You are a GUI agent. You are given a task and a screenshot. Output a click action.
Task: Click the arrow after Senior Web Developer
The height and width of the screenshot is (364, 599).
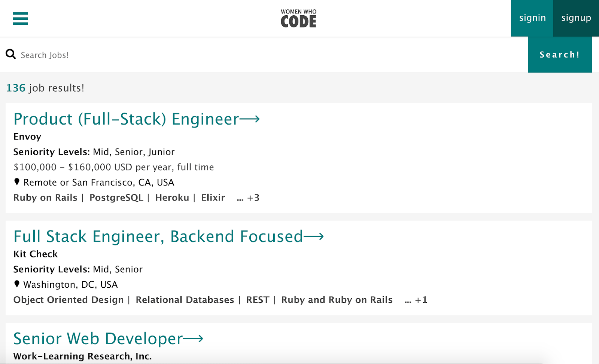tap(193, 339)
